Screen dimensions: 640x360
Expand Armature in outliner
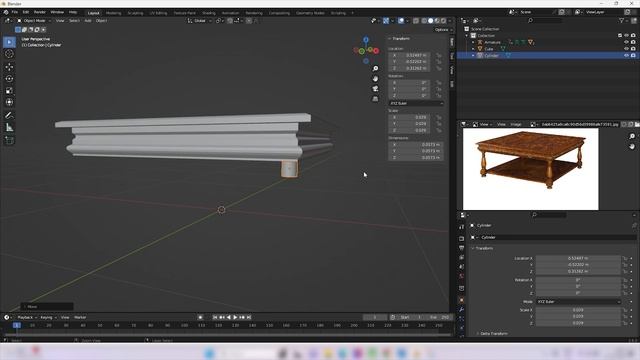point(473,42)
